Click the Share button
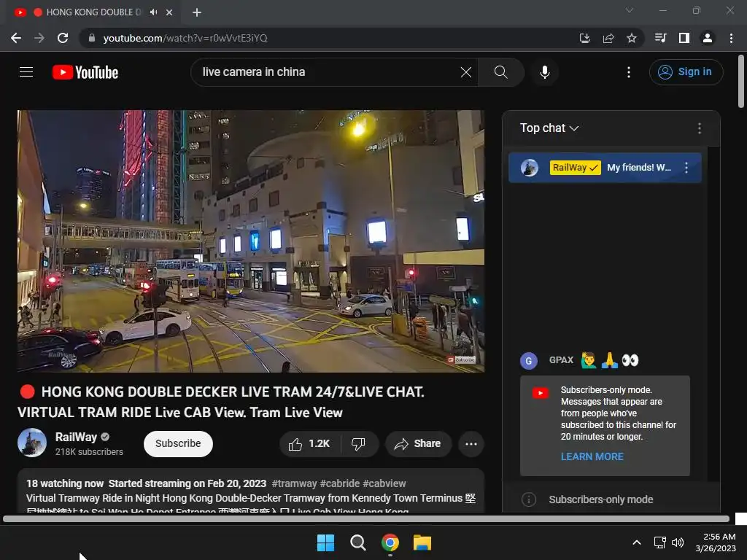This screenshot has width=747, height=560. pyautogui.click(x=418, y=444)
